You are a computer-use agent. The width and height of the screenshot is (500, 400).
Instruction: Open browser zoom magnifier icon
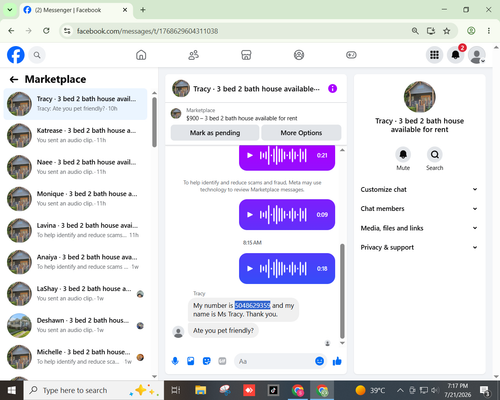click(x=415, y=31)
